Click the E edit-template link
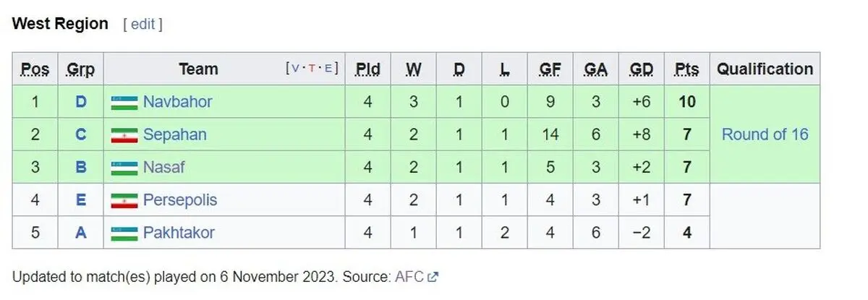The width and height of the screenshot is (868, 300). (328, 69)
